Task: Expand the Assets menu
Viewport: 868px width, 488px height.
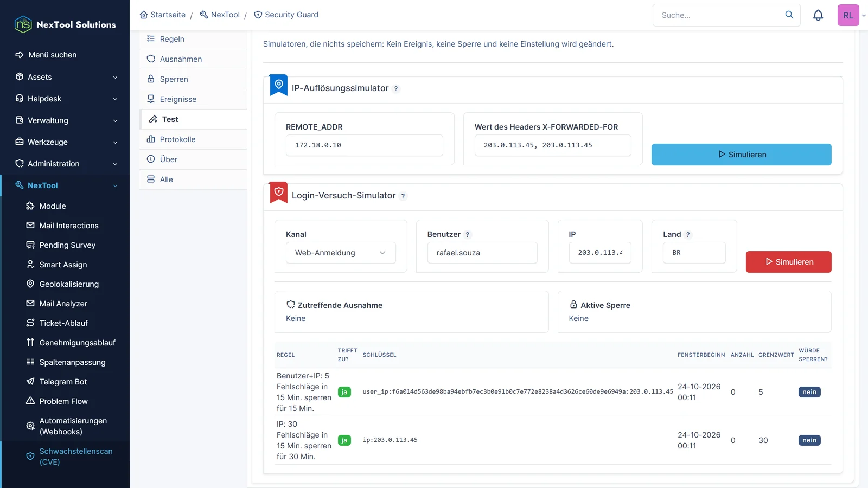Action: click(65, 77)
